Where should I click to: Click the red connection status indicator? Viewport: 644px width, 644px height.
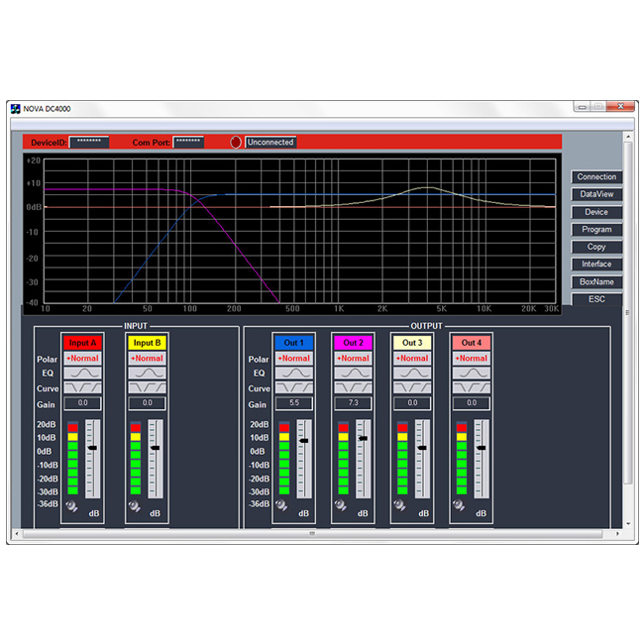[x=236, y=143]
